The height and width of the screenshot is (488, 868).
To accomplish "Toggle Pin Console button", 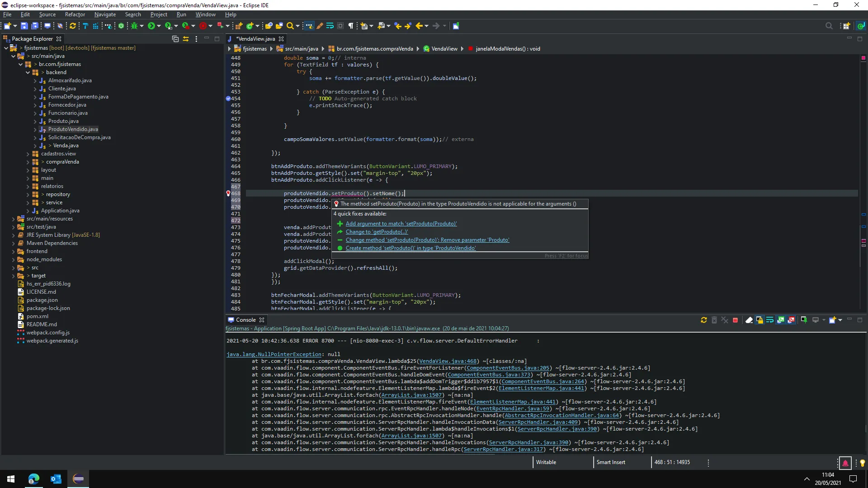I will coord(804,320).
